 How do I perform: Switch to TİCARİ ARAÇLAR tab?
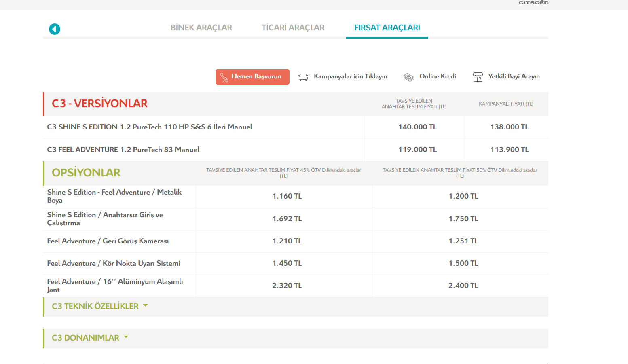point(293,28)
